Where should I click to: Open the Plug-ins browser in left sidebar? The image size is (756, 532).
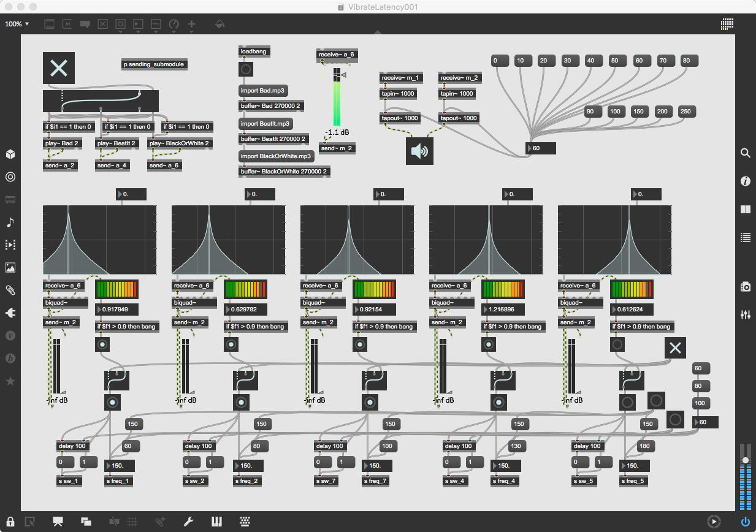(10, 313)
